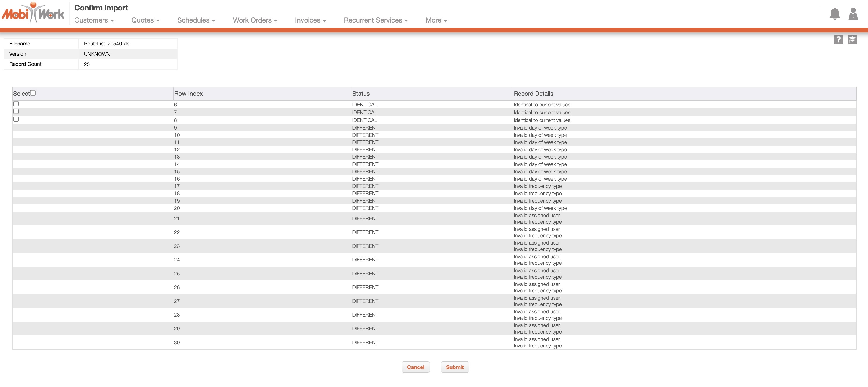Check the box for row index 7

point(16,112)
